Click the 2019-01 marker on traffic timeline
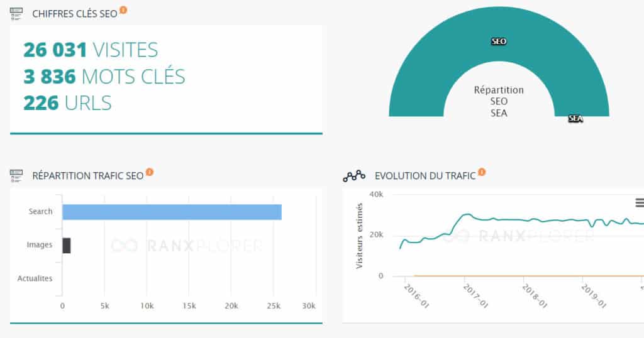The image size is (644, 338). (x=594, y=296)
